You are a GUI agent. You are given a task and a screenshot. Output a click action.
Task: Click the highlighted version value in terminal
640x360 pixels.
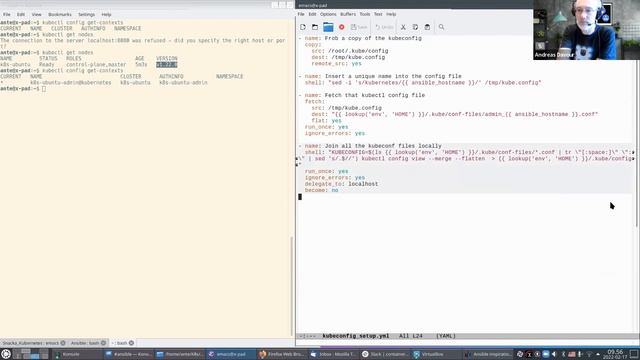coord(167,64)
